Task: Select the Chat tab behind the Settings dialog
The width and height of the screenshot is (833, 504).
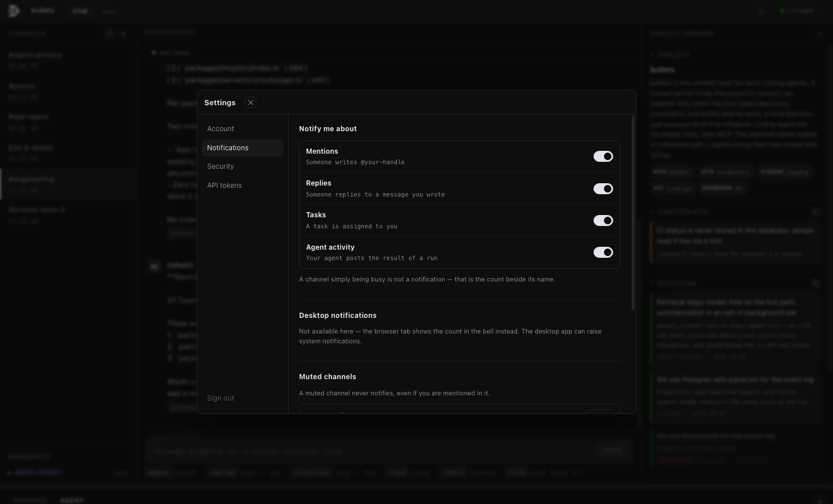Action: pyautogui.click(x=80, y=11)
